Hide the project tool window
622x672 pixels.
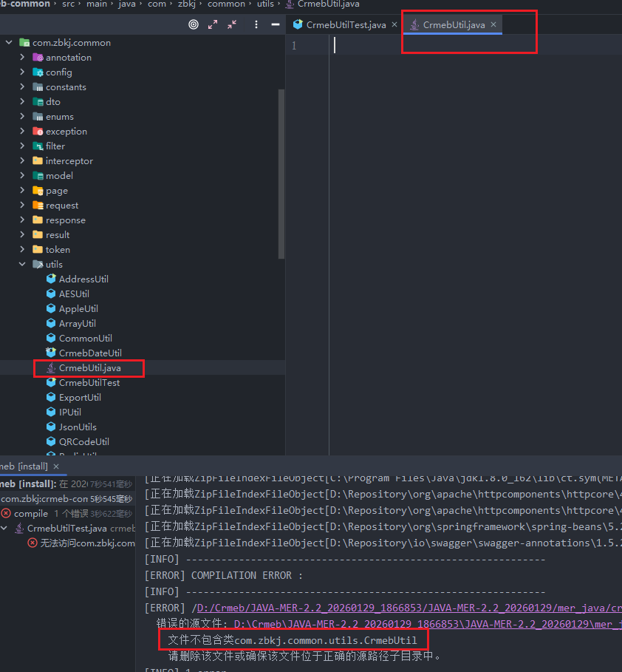tap(274, 24)
